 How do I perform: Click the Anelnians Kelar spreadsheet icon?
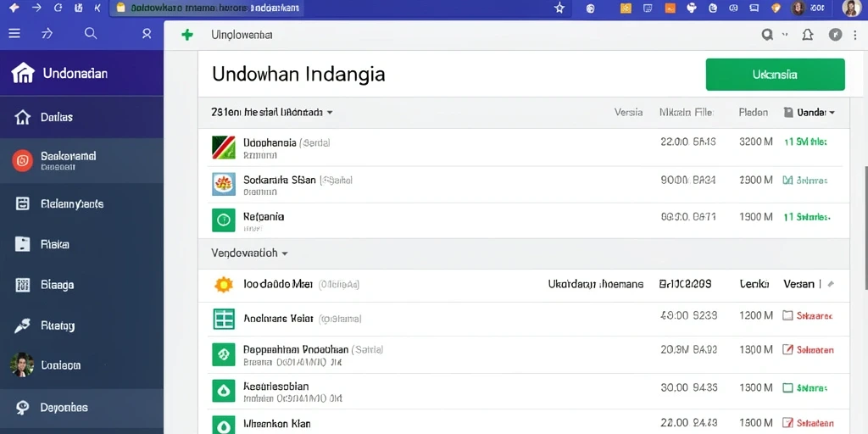[224, 319]
